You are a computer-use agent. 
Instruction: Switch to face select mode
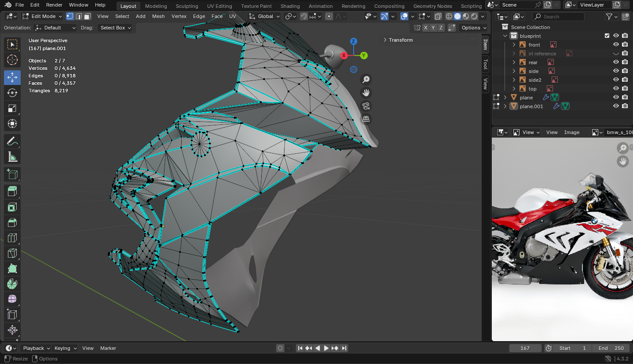click(x=88, y=16)
